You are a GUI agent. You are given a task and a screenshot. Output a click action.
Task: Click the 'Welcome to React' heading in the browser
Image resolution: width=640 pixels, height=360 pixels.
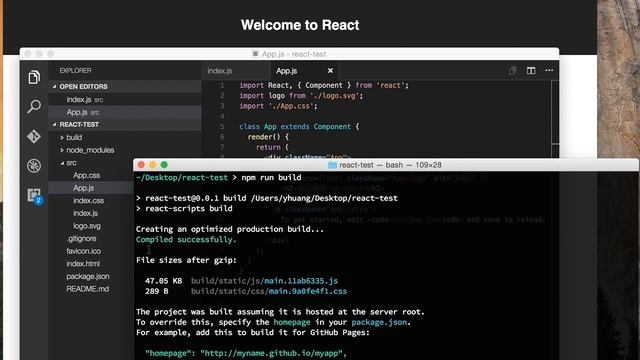pos(300,25)
